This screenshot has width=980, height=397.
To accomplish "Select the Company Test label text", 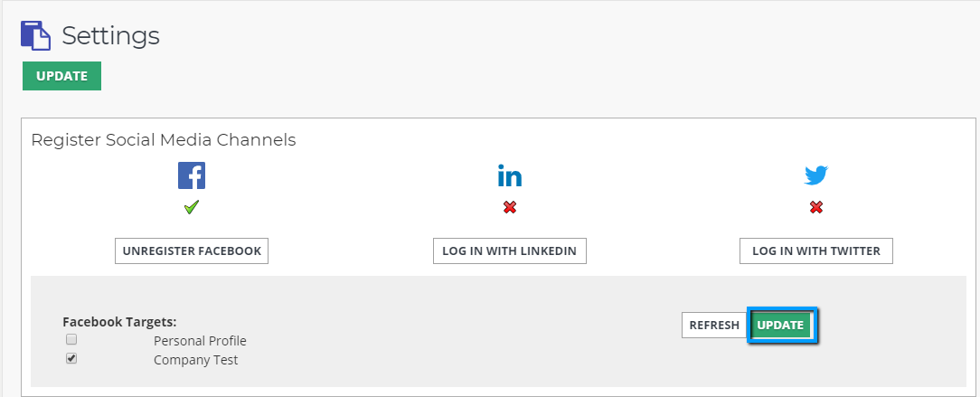I will (x=196, y=360).
